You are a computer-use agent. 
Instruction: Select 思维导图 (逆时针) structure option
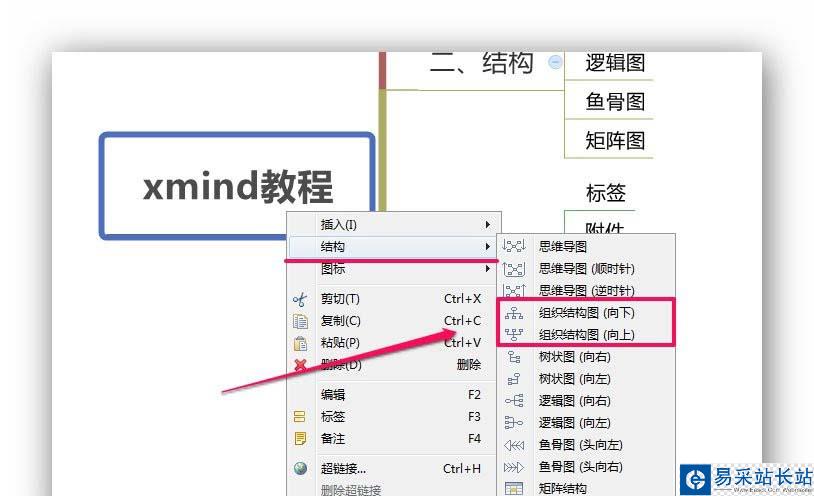(x=587, y=290)
